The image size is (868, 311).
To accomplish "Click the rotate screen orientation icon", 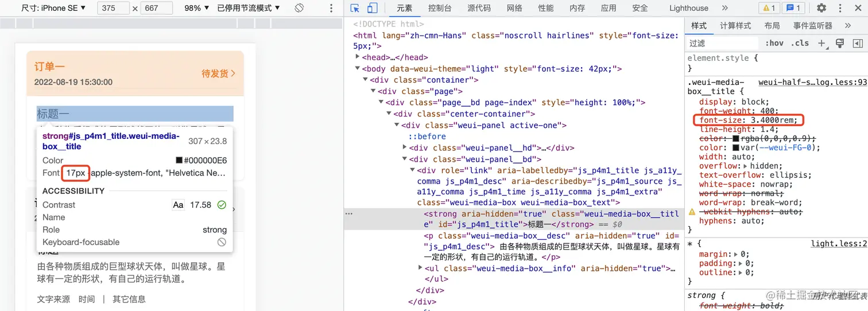I will [299, 8].
